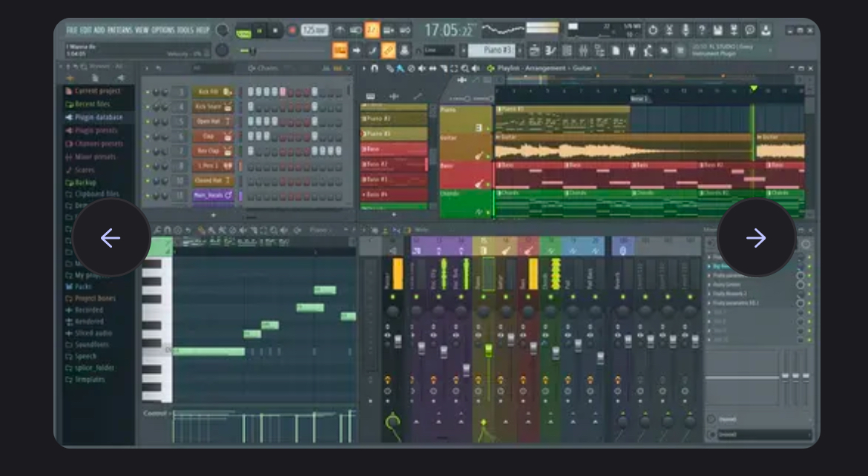Open the Line snap dropdown in the toolbar

pos(439,50)
